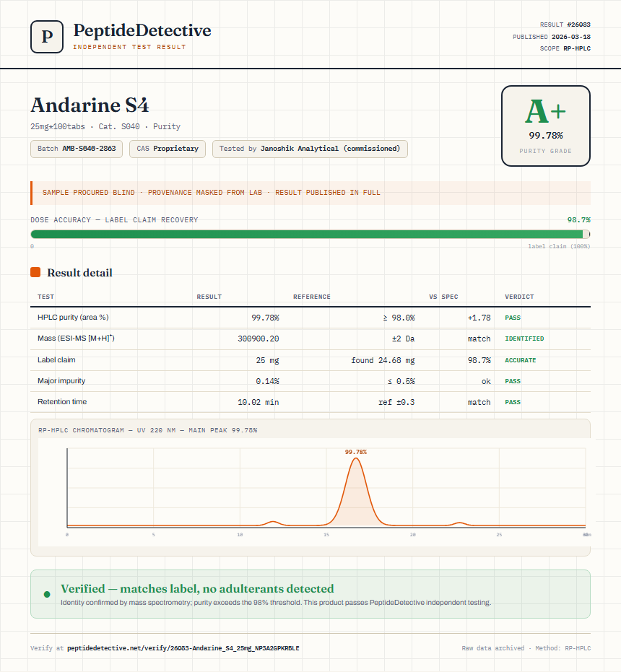Click the ≥ 98.0% reference value
Screen dimensions: 621x672
(x=399, y=318)
